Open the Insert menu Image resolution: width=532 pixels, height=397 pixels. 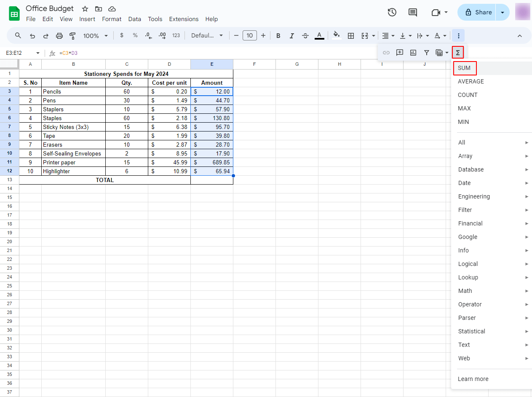(x=87, y=19)
